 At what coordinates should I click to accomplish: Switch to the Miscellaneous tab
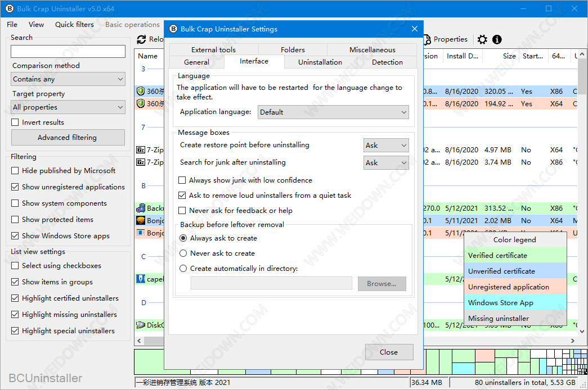click(x=372, y=50)
